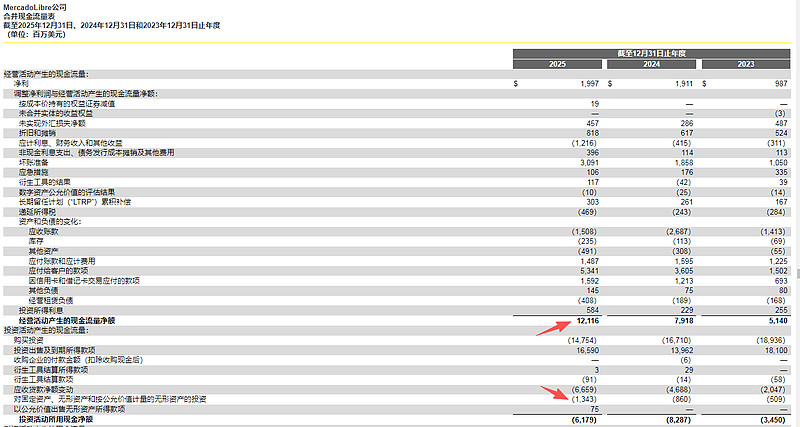Select the 2024 column header
800x427 pixels.
tap(652, 64)
